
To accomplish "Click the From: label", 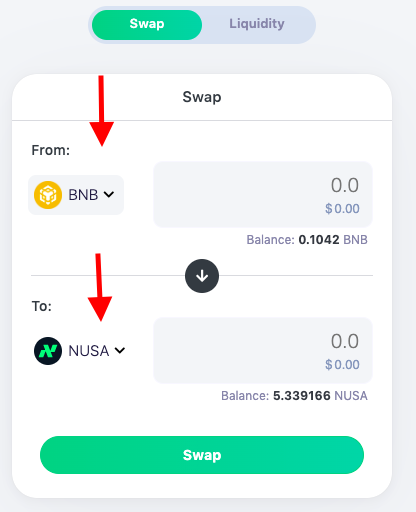I will pyautogui.click(x=51, y=150).
